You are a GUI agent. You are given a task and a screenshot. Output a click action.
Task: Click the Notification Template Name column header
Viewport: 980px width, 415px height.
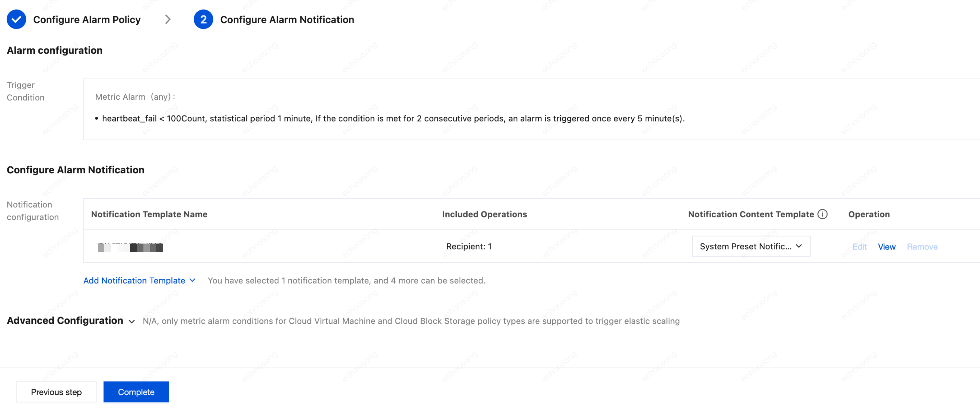[149, 214]
